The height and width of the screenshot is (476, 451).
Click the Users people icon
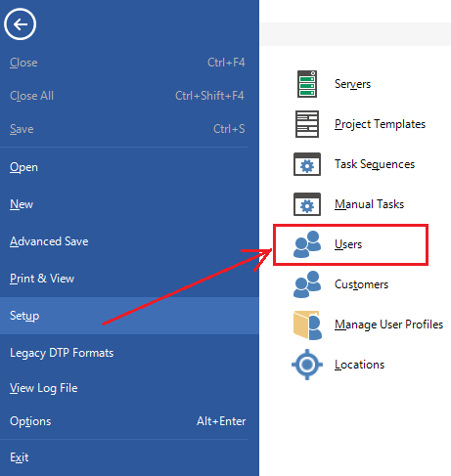307,244
